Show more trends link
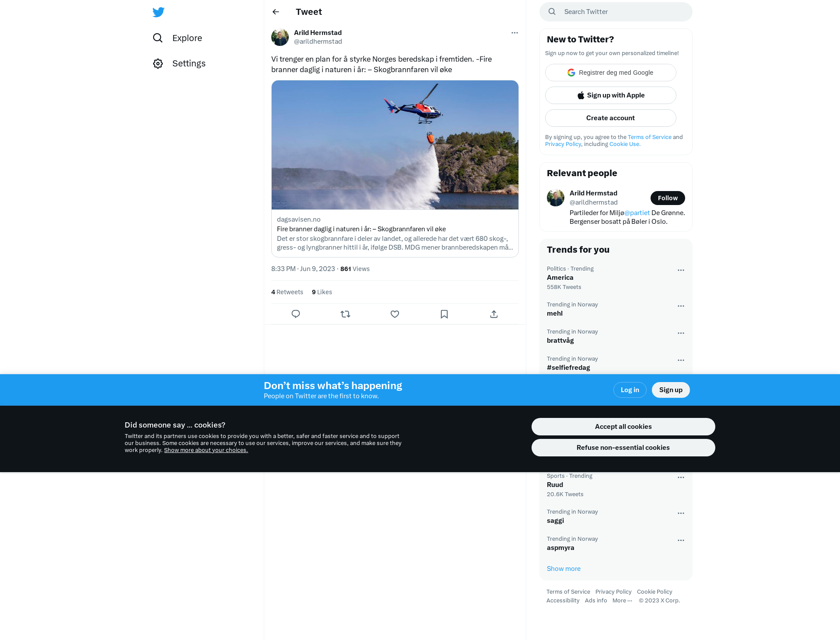This screenshot has width=840, height=640. click(x=563, y=568)
